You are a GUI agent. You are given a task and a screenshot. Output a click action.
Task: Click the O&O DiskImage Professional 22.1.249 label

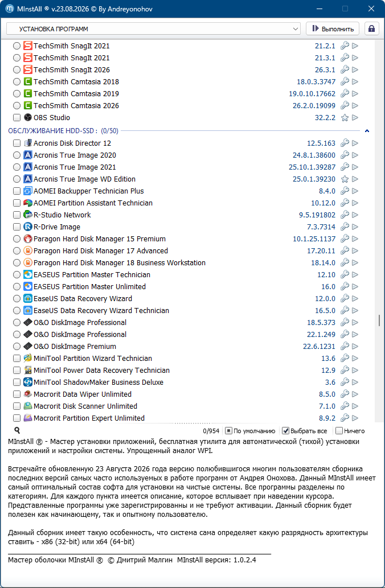coord(80,335)
